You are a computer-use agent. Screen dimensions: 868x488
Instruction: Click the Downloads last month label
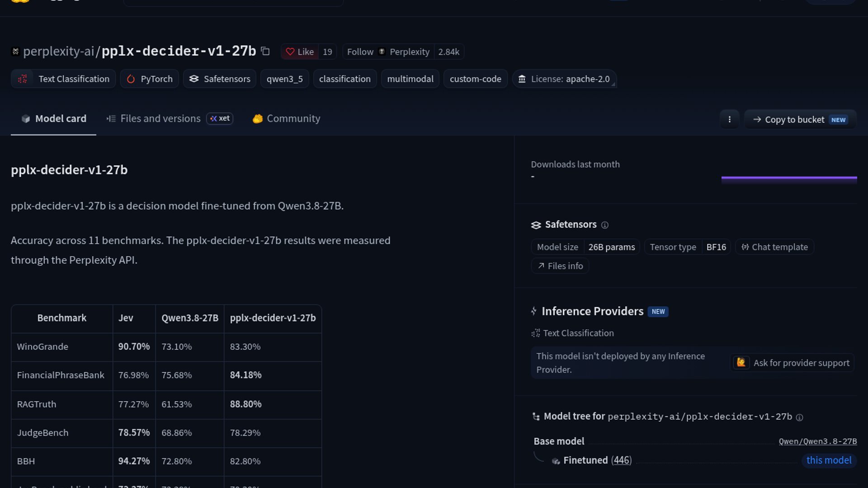pos(575,164)
